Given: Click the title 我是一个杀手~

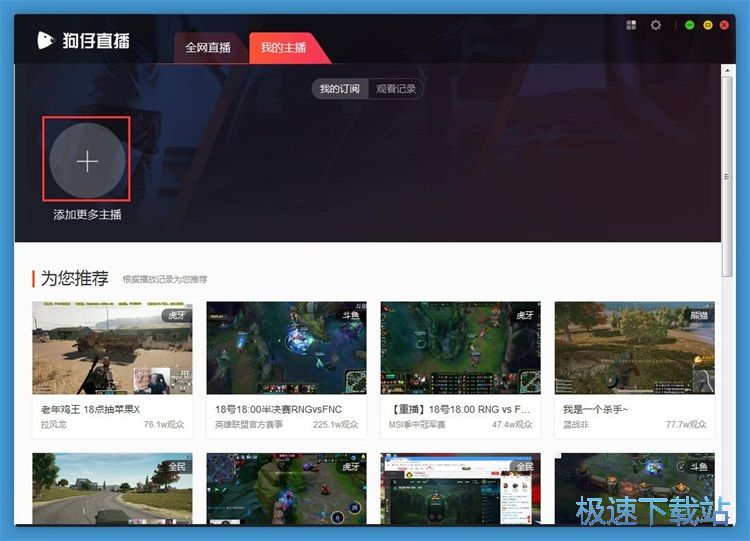Looking at the screenshot, I should point(596,409).
